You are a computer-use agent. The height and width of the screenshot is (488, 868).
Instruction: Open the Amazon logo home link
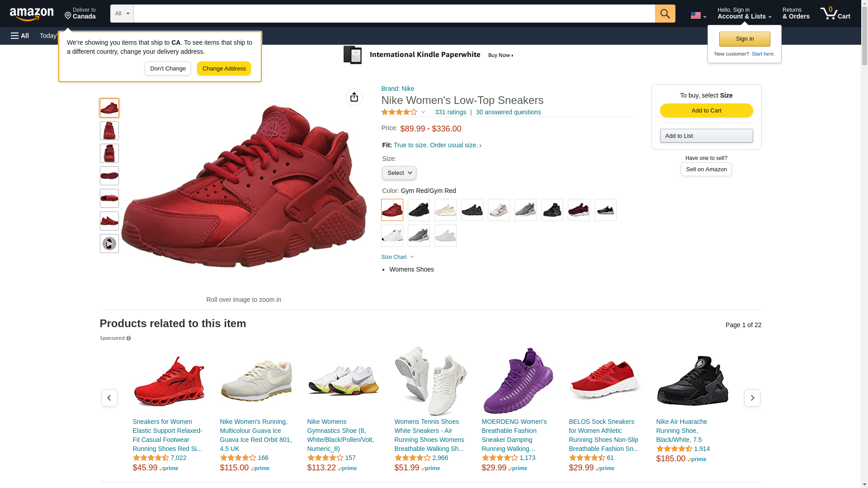32,14
